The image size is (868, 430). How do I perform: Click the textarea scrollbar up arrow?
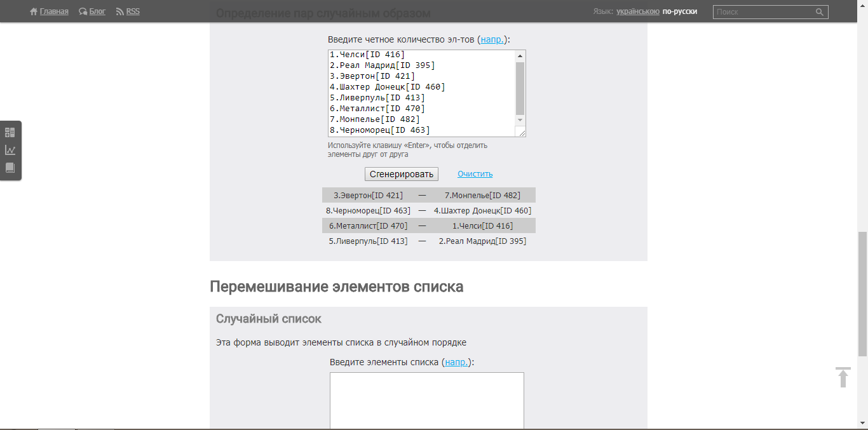pyautogui.click(x=520, y=56)
